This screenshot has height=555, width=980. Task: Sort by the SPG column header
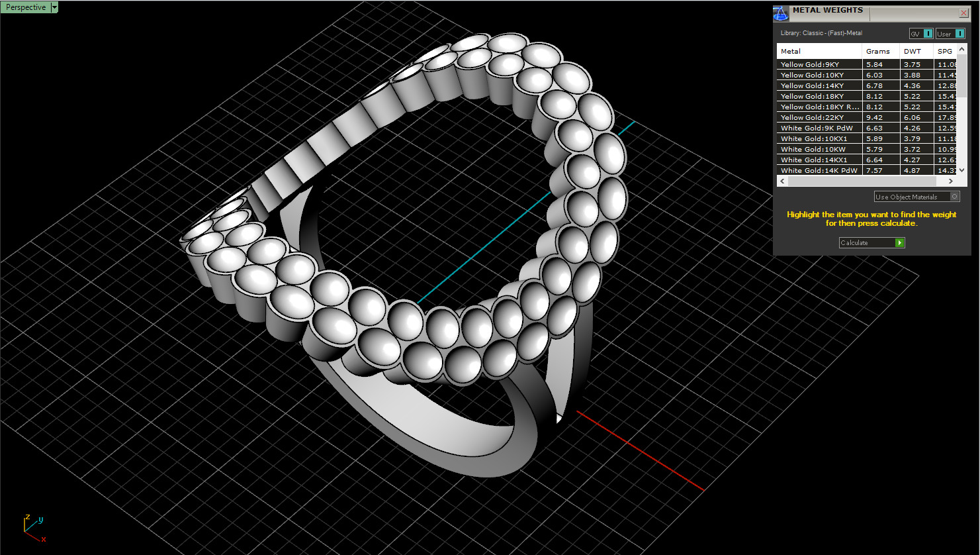[946, 51]
